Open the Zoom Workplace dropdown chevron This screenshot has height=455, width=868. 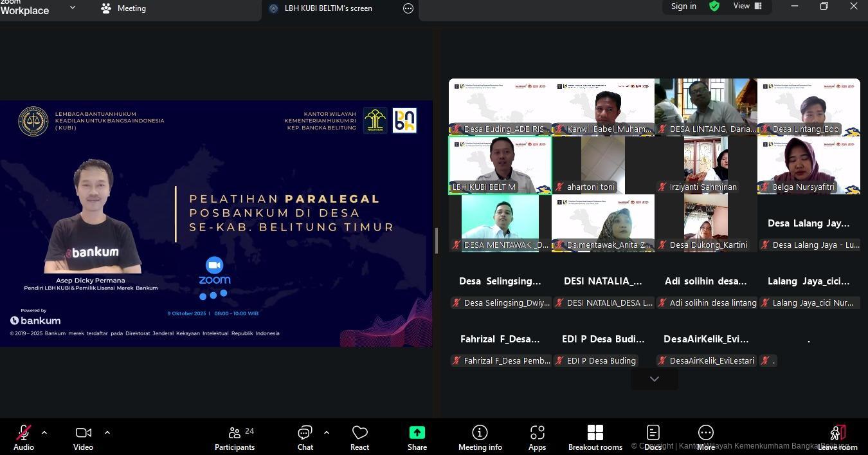coord(72,8)
